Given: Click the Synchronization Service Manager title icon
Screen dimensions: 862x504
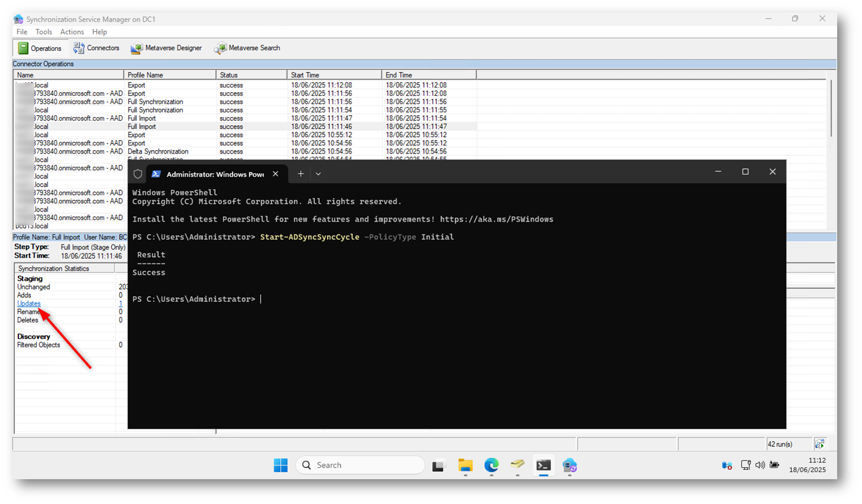Looking at the screenshot, I should [x=18, y=19].
